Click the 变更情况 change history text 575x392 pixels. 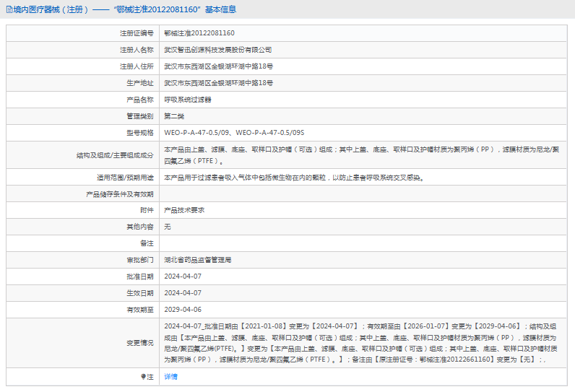pyautogui.click(x=360, y=343)
